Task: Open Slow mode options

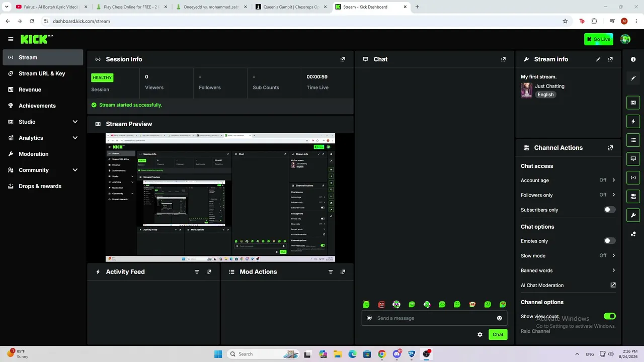Action: (x=568, y=256)
